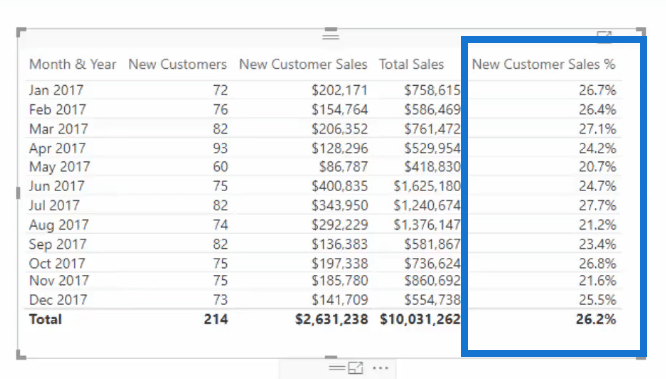Click the New Customer Sales column header

(x=303, y=65)
